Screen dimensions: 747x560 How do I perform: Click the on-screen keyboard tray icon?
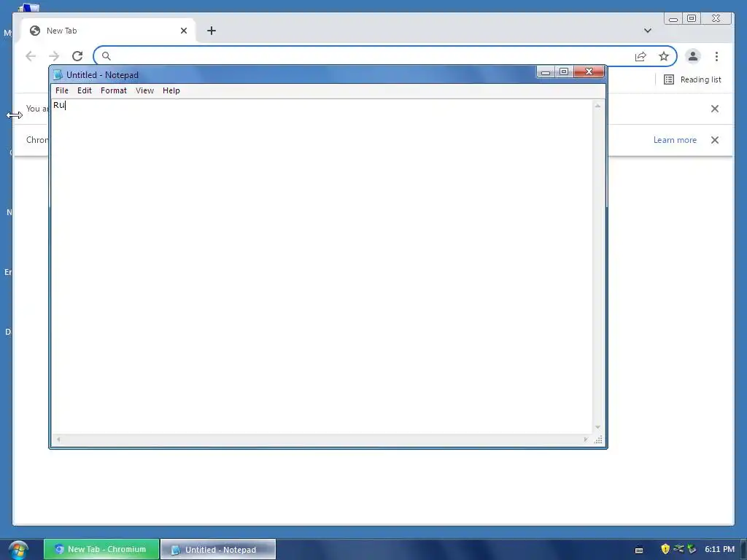pyautogui.click(x=639, y=550)
